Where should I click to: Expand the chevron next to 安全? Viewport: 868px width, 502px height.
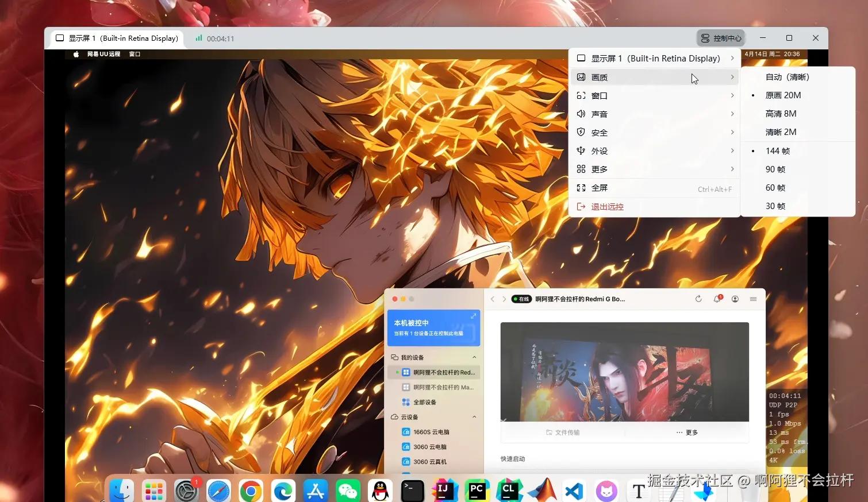click(x=732, y=132)
